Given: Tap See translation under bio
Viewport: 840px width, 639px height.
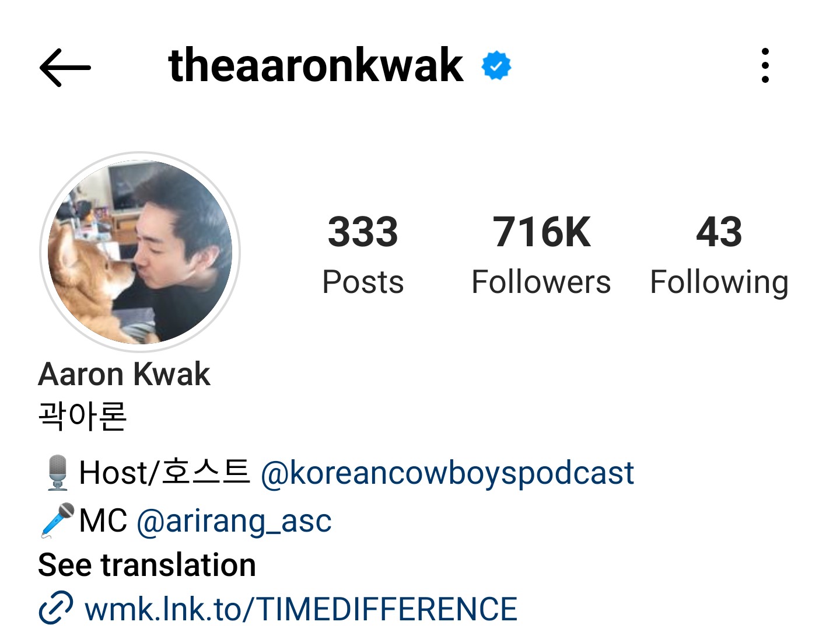Looking at the screenshot, I should pos(147,565).
